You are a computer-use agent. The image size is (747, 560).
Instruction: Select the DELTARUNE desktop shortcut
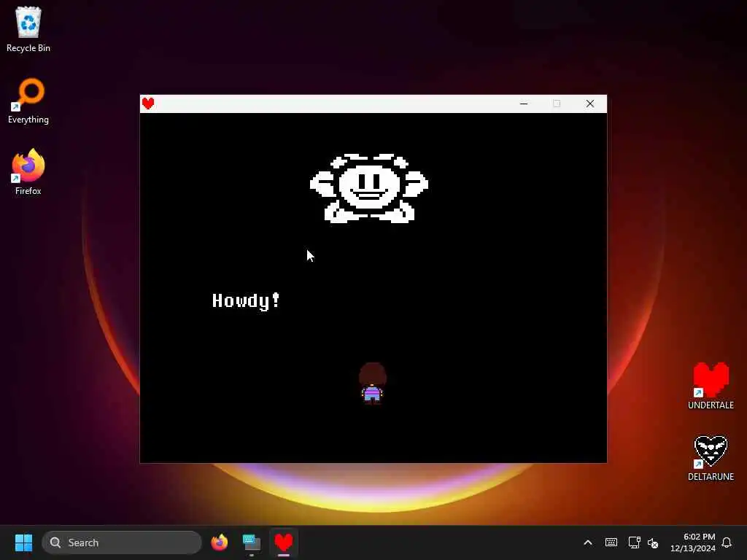click(x=711, y=458)
